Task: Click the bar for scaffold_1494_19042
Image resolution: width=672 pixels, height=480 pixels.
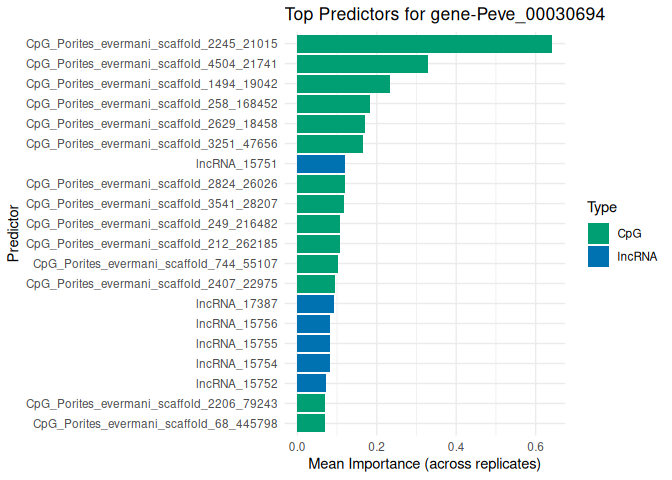Action: (343, 84)
